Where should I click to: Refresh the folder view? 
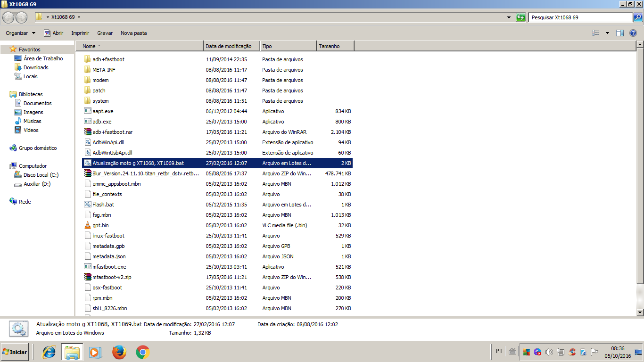tap(520, 17)
